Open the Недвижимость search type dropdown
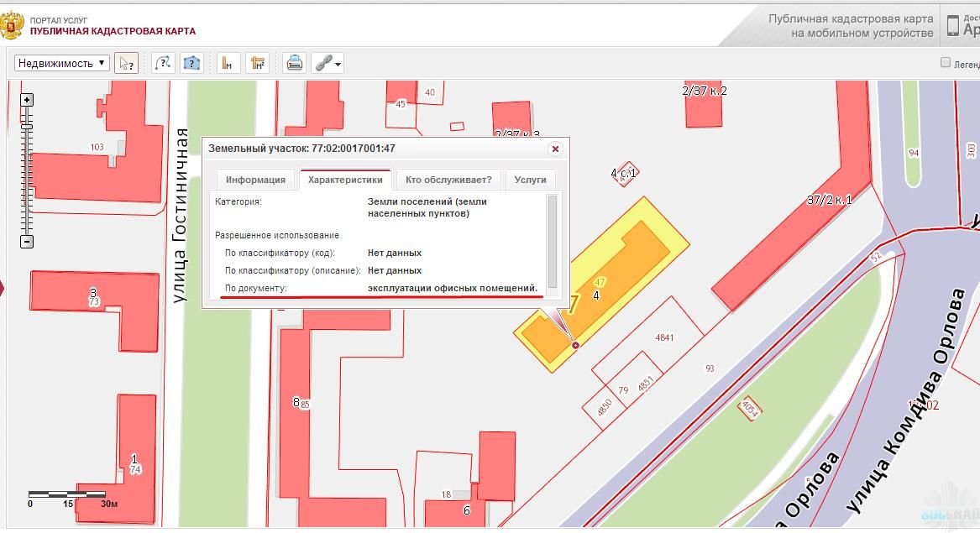This screenshot has width=980, height=533. [x=62, y=63]
